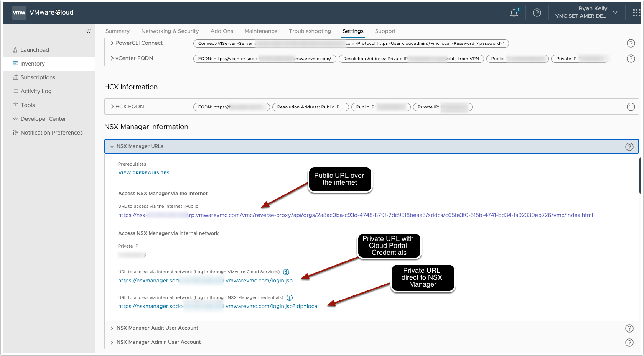Show info for VMware Cloud Services login URL
This screenshot has height=356, width=644.
[286, 272]
